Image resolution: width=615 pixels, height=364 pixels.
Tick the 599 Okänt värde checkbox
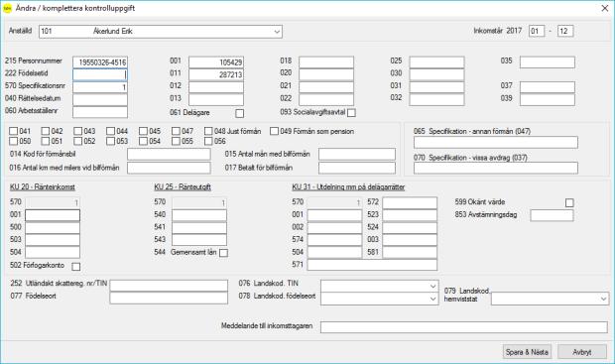click(569, 202)
